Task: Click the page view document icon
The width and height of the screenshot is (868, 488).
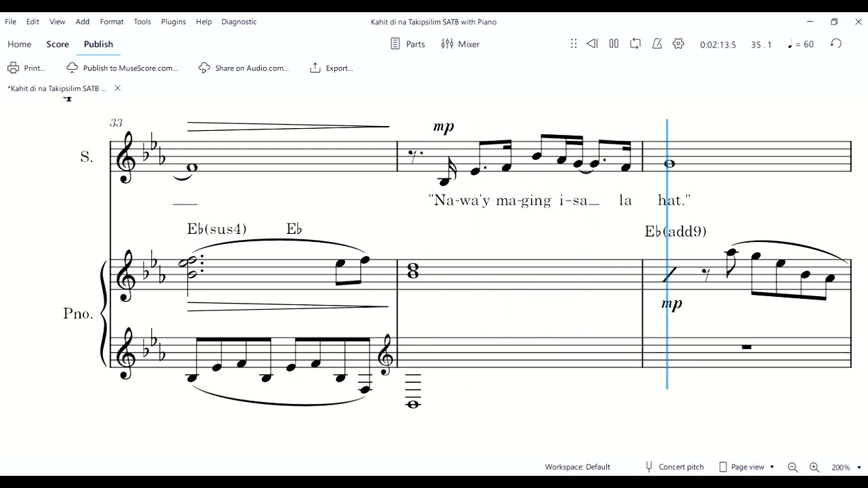Action: (x=723, y=467)
